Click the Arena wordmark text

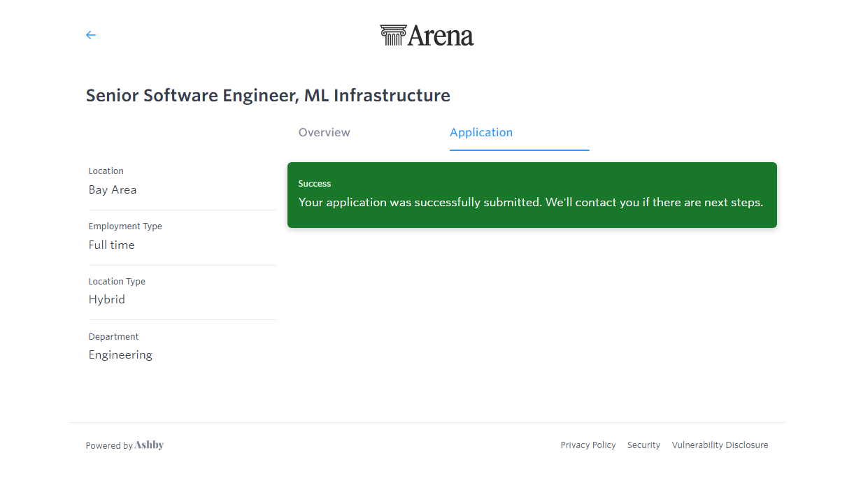(x=441, y=36)
